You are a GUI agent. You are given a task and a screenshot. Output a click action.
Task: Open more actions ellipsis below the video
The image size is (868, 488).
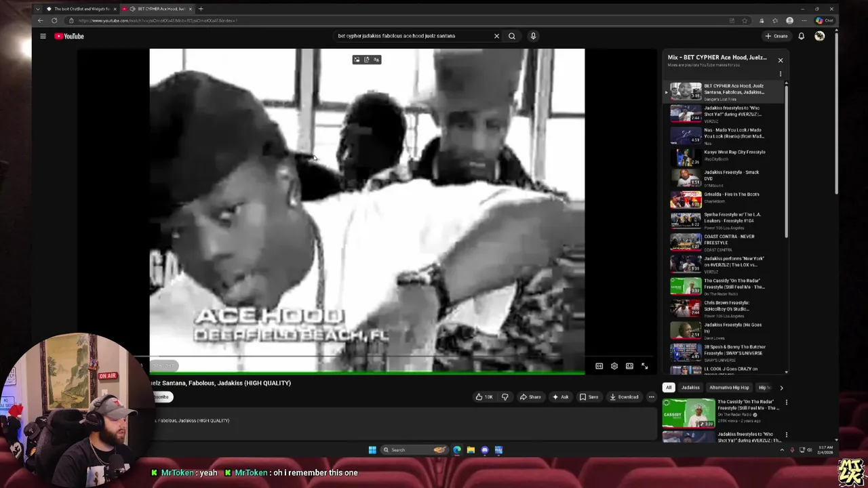[x=652, y=396]
